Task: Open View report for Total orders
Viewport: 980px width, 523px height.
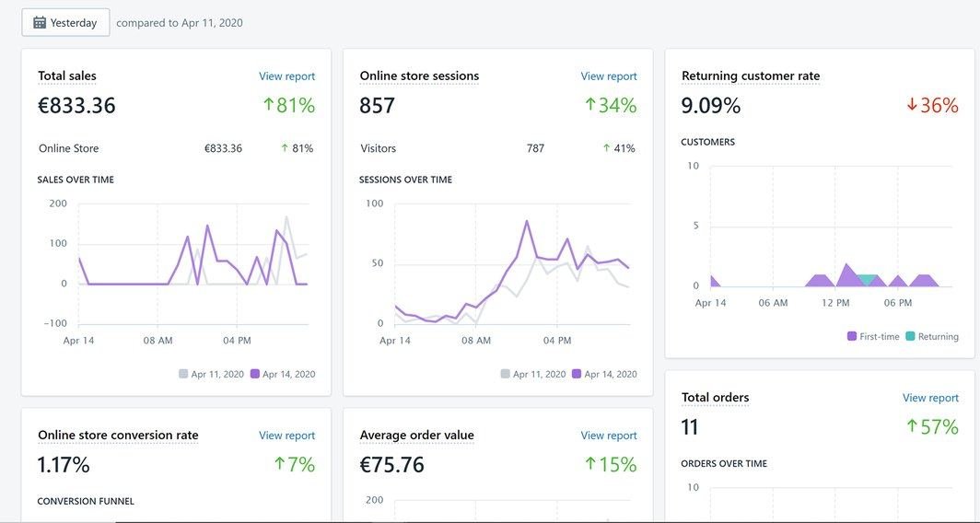Action: click(930, 398)
